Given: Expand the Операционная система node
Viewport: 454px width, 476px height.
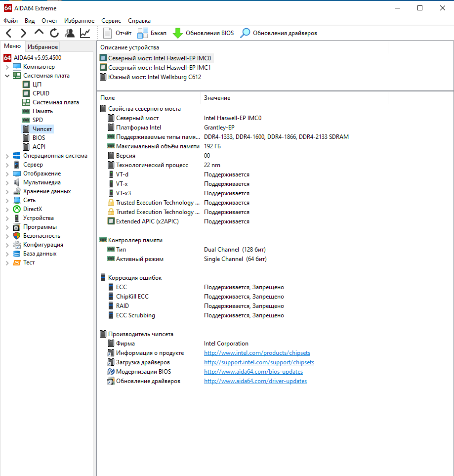Looking at the screenshot, I should (x=7, y=156).
